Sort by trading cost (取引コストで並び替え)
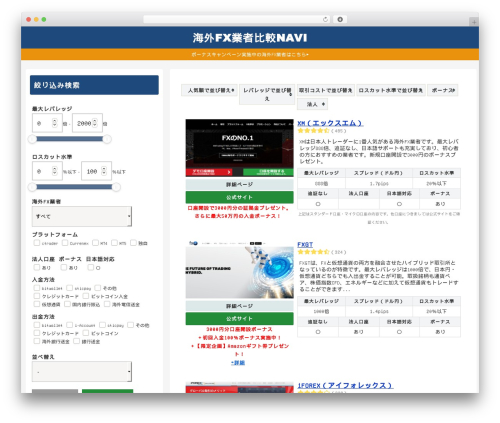This screenshot has height=423, width=500. pyautogui.click(x=325, y=90)
